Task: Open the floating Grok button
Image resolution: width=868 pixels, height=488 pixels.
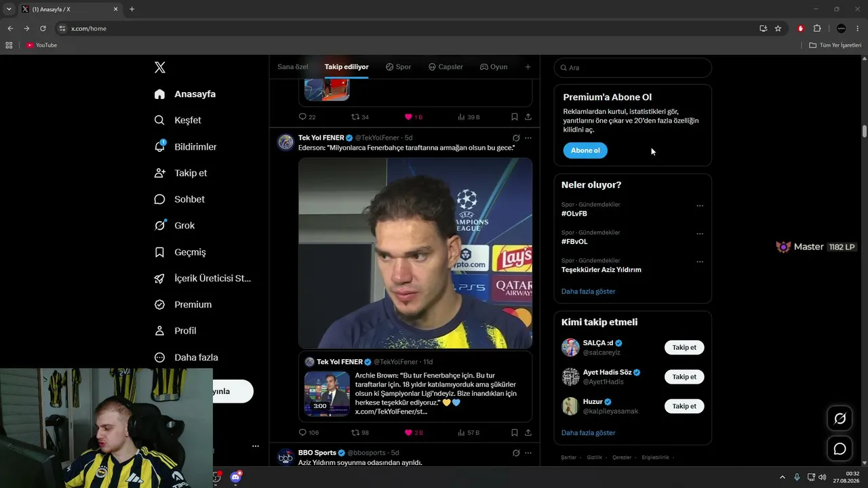Action: tap(840, 419)
